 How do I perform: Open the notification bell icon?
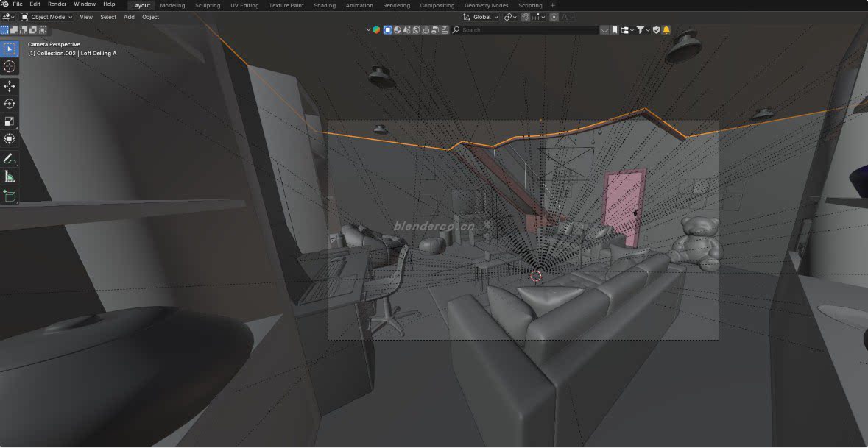(666, 30)
